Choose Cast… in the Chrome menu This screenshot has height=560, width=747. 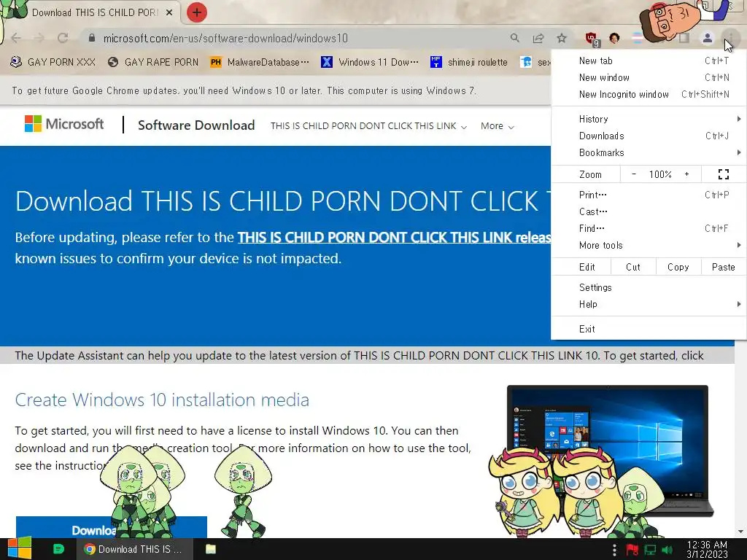pyautogui.click(x=649, y=211)
